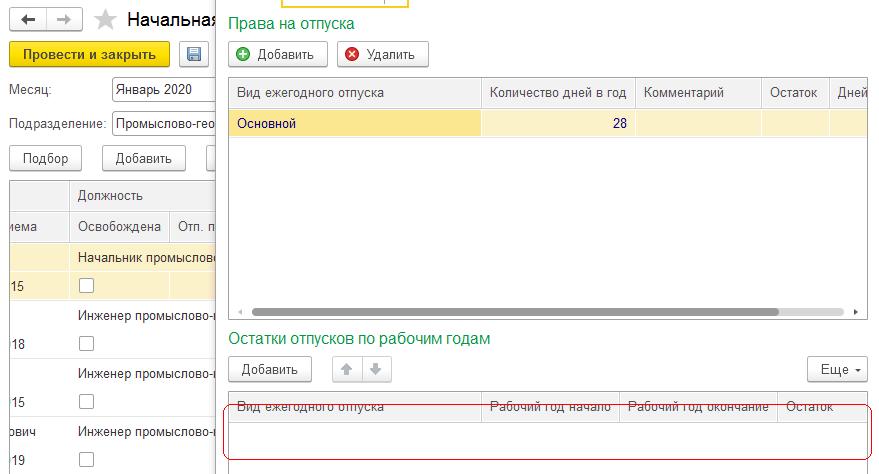Viewport: 879px width, 474px height.
Task: Click the floppy disk save icon
Action: 194,54
